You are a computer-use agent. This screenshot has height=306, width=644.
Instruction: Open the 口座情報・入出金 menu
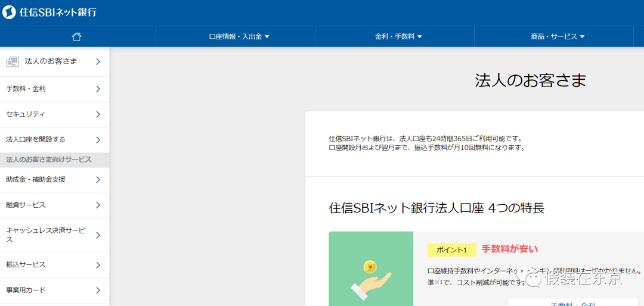point(239,36)
